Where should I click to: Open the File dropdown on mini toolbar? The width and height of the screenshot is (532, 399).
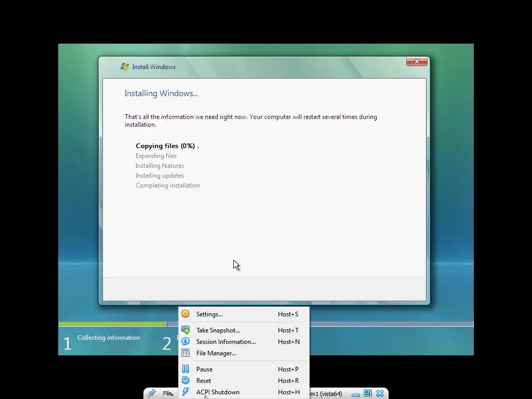(x=168, y=394)
